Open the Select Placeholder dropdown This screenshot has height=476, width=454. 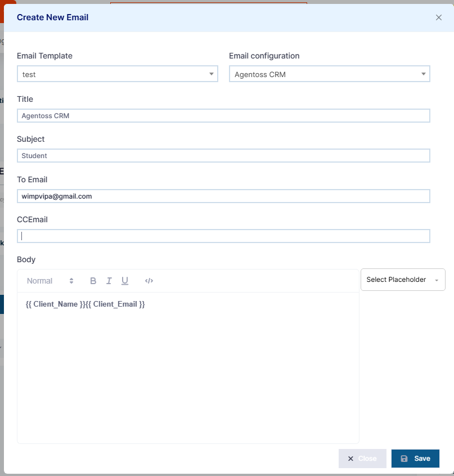[403, 280]
